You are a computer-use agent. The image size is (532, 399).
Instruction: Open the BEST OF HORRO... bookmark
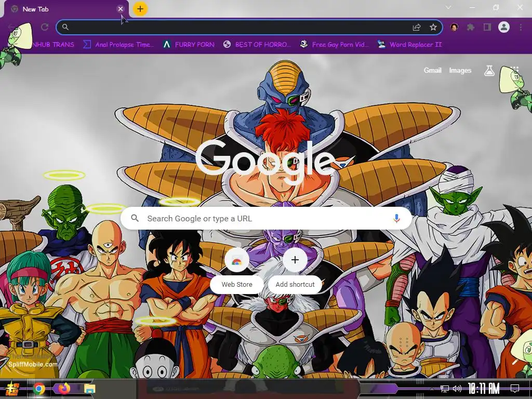(258, 45)
